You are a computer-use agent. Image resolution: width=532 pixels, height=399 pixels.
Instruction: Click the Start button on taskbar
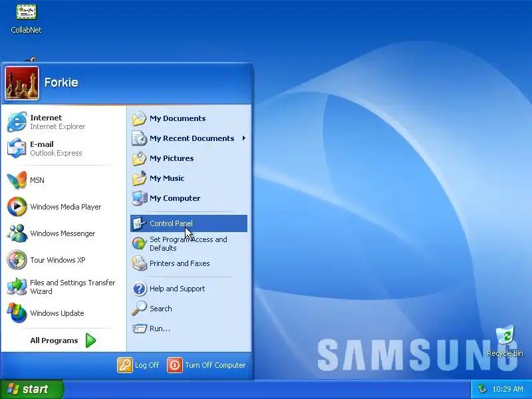31,389
